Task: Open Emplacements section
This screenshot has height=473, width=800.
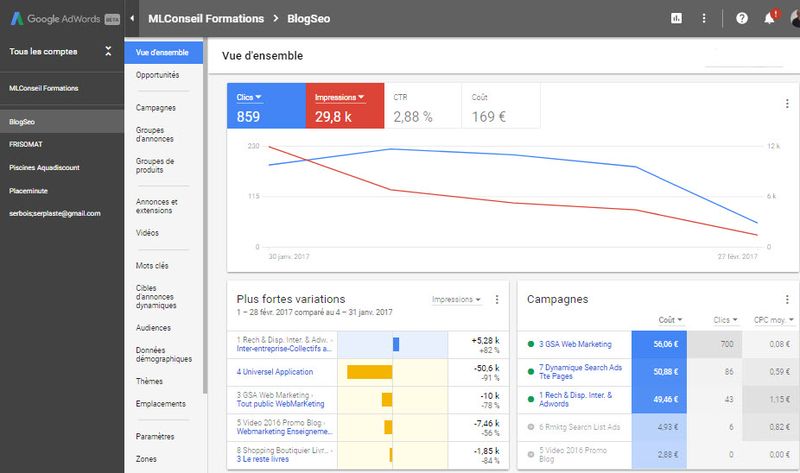Action: click(x=160, y=404)
